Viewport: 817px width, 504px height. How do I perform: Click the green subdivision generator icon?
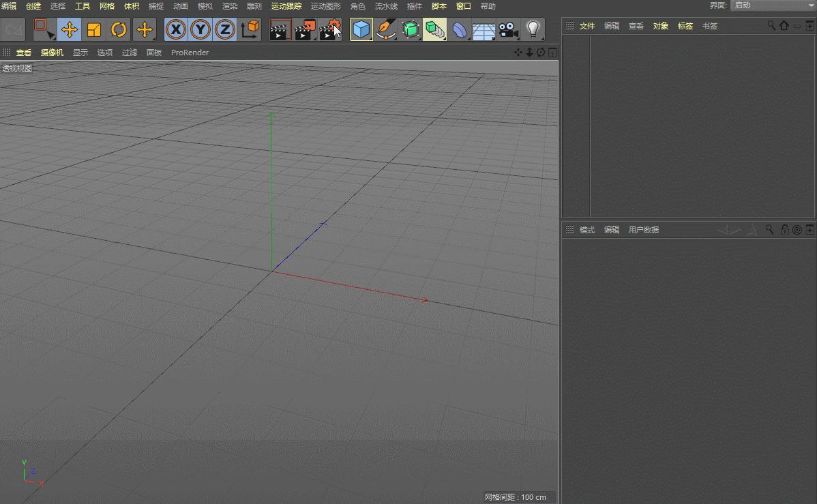411,30
